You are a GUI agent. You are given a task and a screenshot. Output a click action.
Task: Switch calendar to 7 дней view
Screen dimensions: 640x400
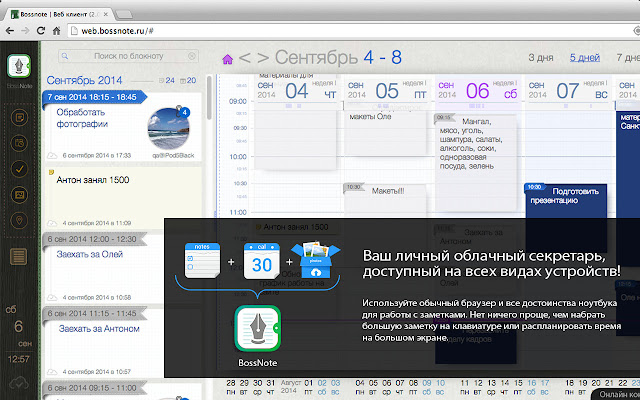(x=628, y=58)
